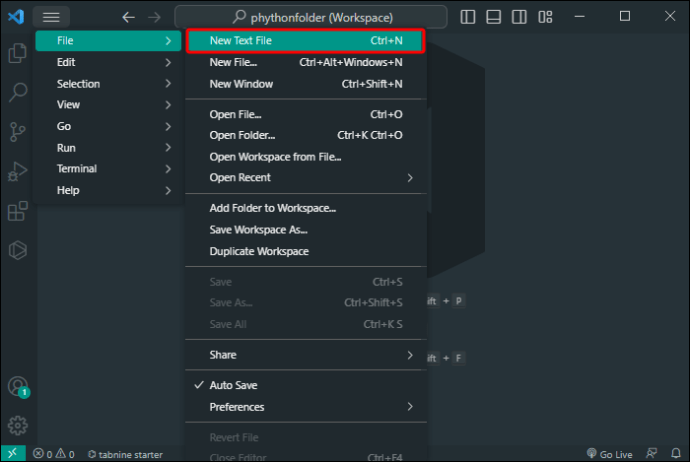Toggle the primary side bar layout icon
The height and width of the screenshot is (462, 690).
[467, 17]
